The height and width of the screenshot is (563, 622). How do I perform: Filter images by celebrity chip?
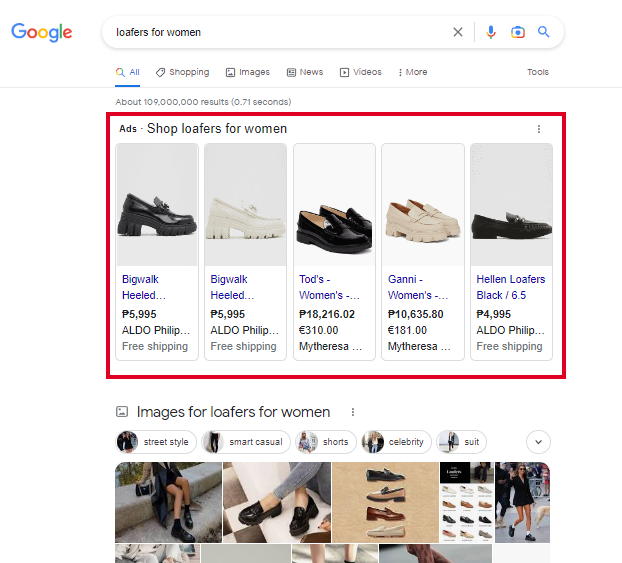point(396,442)
